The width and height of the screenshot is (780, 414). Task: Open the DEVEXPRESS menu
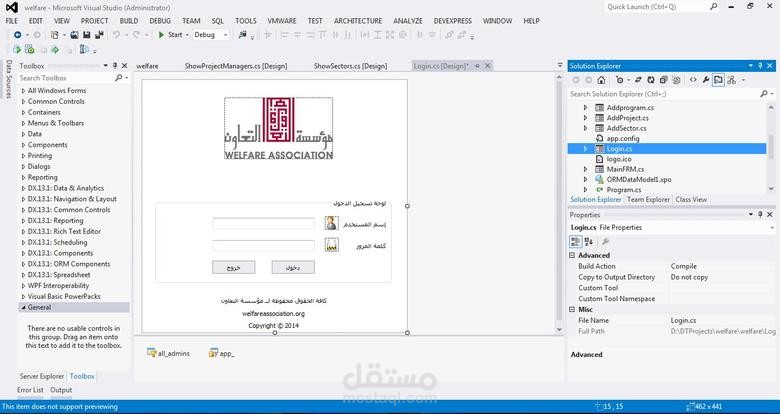[453, 21]
